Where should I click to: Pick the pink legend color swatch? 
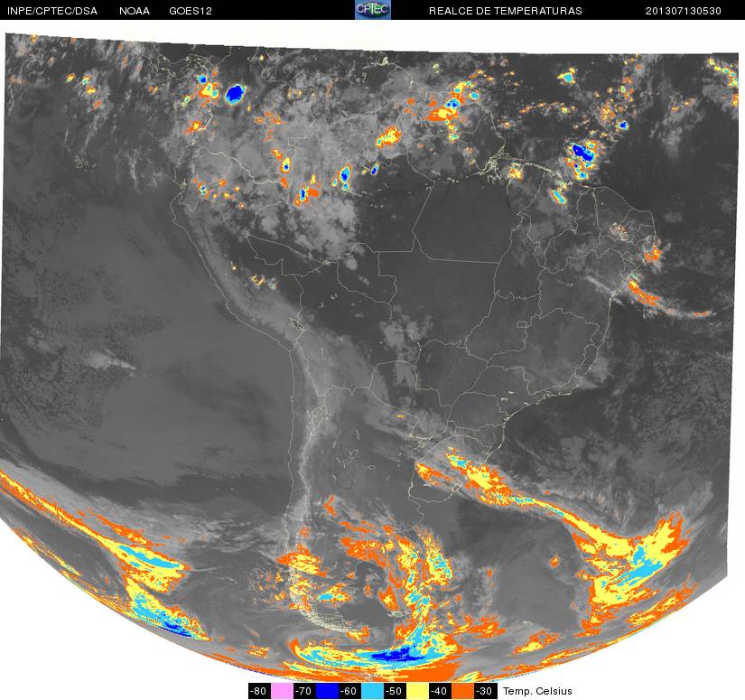point(282,691)
